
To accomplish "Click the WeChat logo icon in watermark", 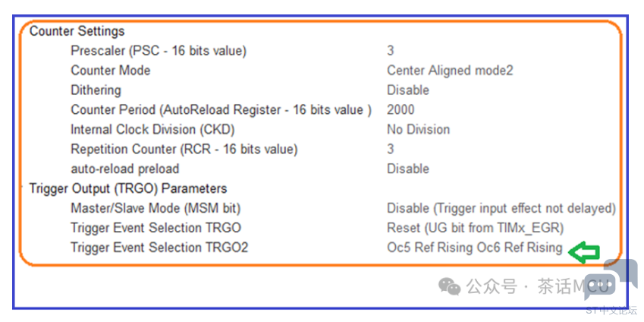I will coord(449,286).
